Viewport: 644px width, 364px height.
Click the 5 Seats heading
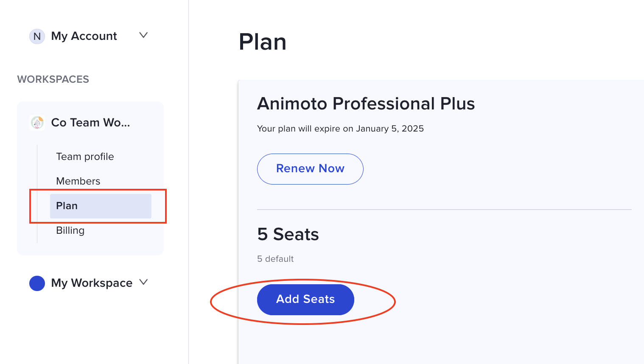288,234
